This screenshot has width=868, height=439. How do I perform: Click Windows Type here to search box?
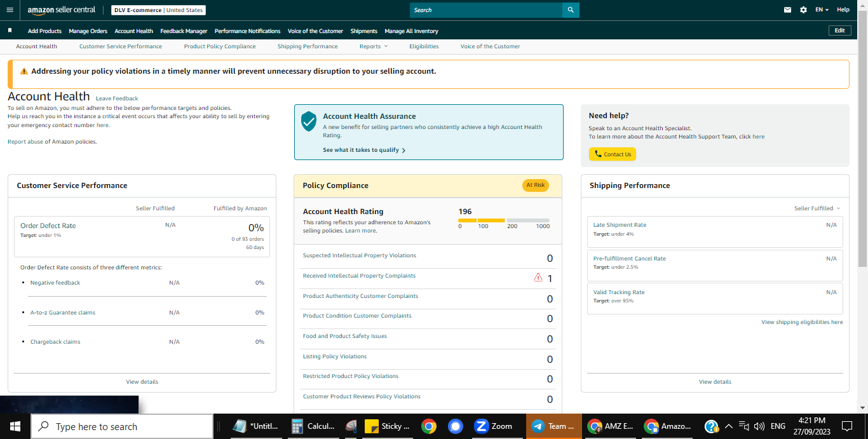pyautogui.click(x=121, y=426)
